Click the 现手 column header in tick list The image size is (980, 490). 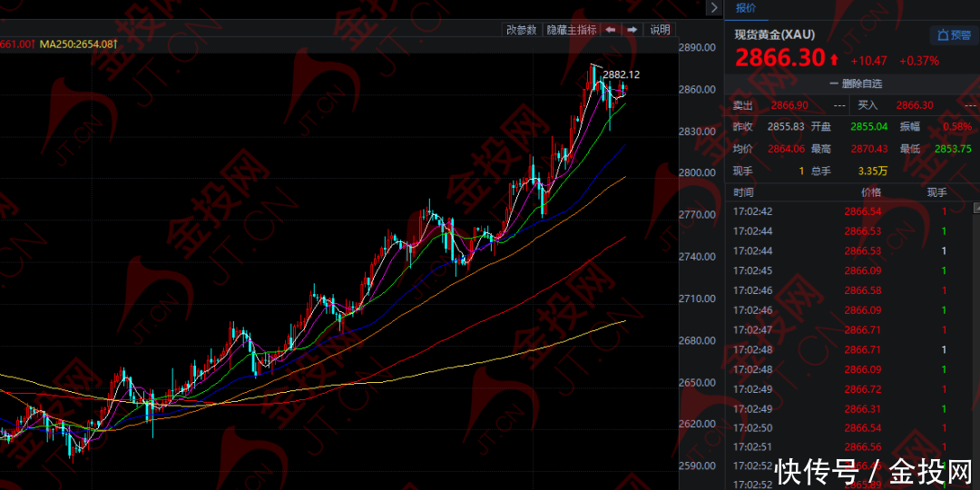point(936,192)
